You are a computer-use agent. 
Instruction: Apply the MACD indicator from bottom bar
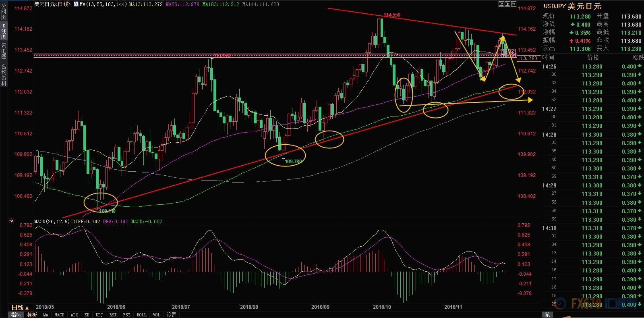click(x=59, y=315)
